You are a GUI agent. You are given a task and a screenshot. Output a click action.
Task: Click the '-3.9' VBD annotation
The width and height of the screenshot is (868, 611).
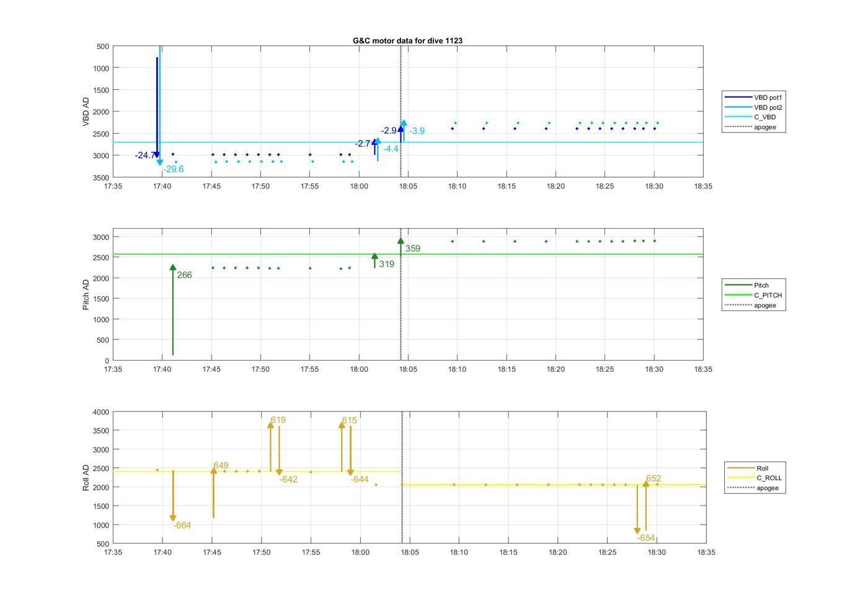417,131
